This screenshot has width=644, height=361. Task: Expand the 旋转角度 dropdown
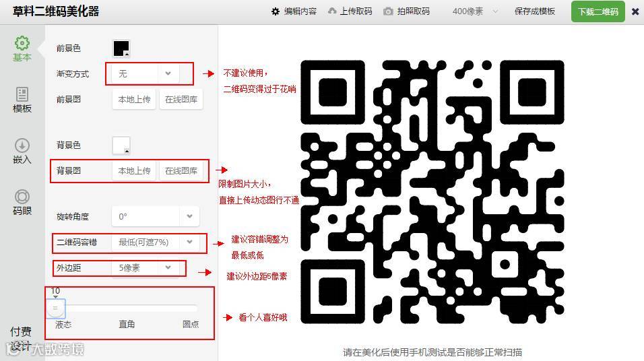[156, 216]
